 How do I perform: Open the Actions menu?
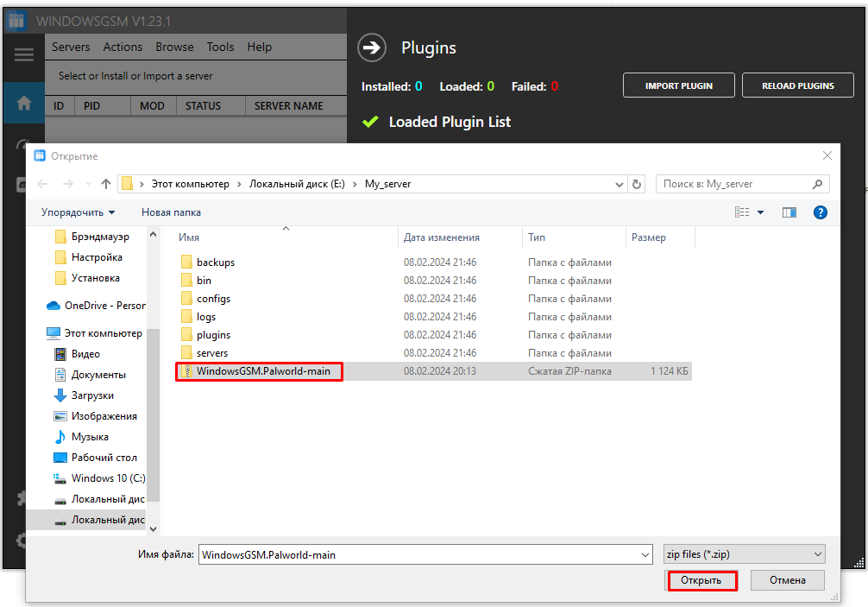click(123, 47)
